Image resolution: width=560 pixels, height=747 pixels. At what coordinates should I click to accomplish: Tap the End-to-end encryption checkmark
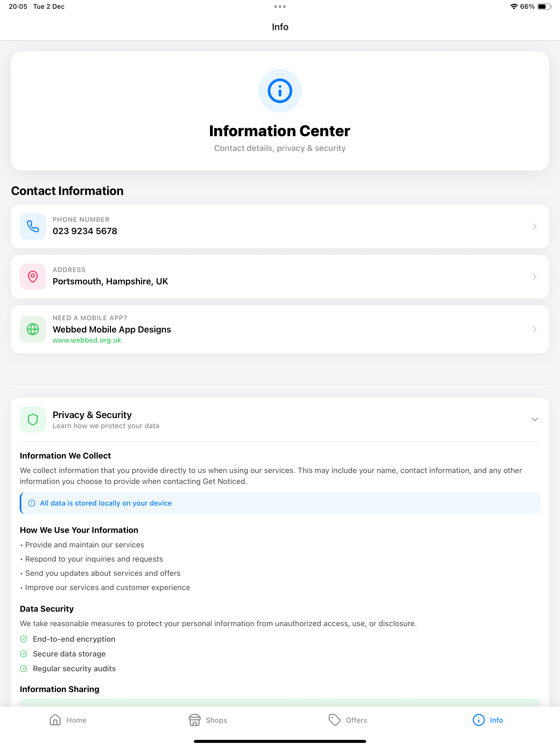[x=24, y=639]
